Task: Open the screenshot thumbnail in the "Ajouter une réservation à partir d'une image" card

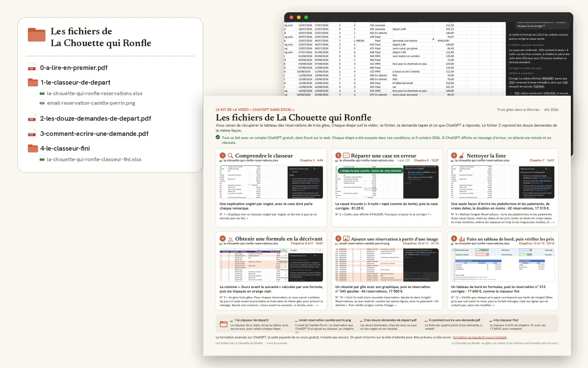Action: tap(387, 265)
